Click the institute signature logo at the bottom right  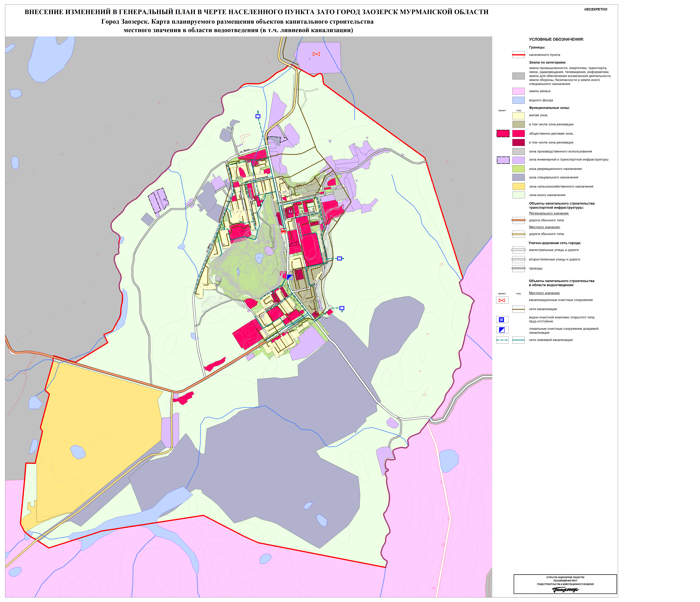(x=565, y=590)
